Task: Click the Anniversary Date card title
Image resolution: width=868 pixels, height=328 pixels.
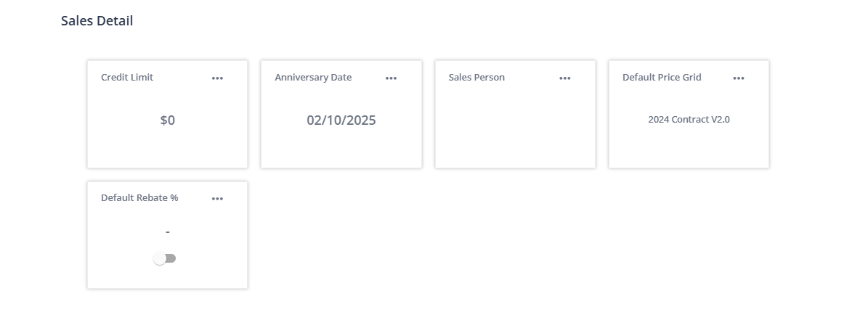Action: pos(313,78)
